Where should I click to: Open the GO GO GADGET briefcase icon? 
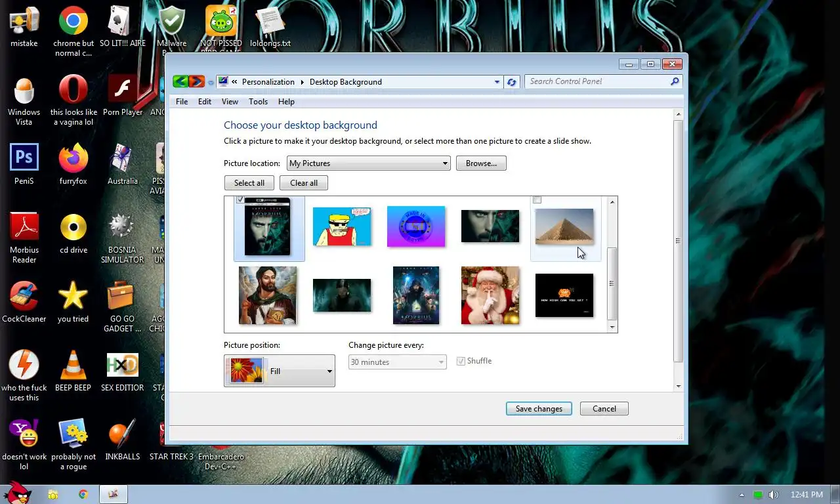pyautogui.click(x=122, y=296)
